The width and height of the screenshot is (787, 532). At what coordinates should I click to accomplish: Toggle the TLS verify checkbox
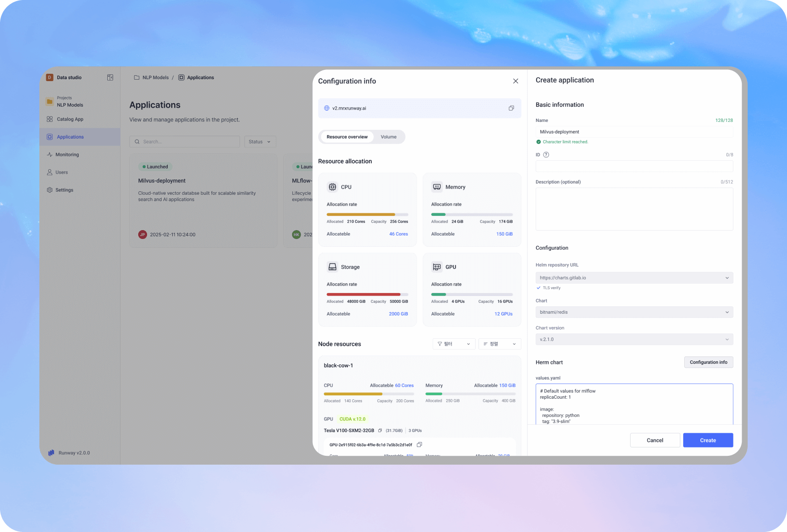point(539,288)
